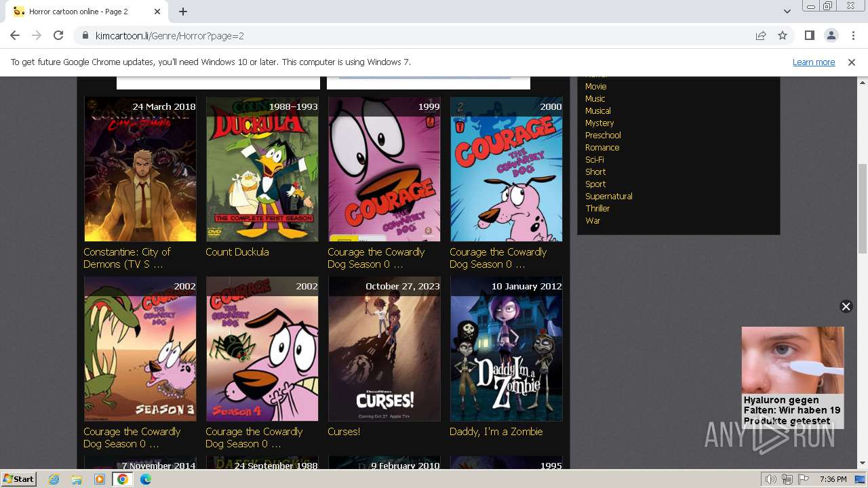Image resolution: width=868 pixels, height=488 pixels.
Task: Select the Sci-Fi genre
Action: click(595, 159)
